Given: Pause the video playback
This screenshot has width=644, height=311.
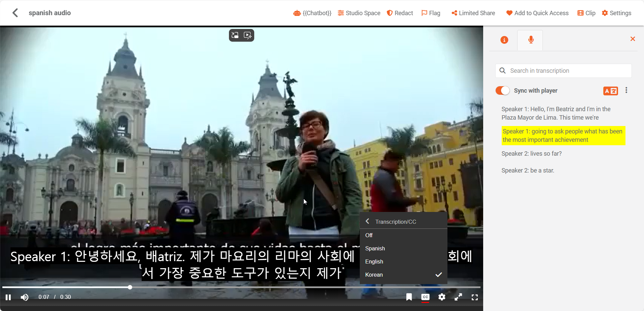Looking at the screenshot, I should click(8, 297).
